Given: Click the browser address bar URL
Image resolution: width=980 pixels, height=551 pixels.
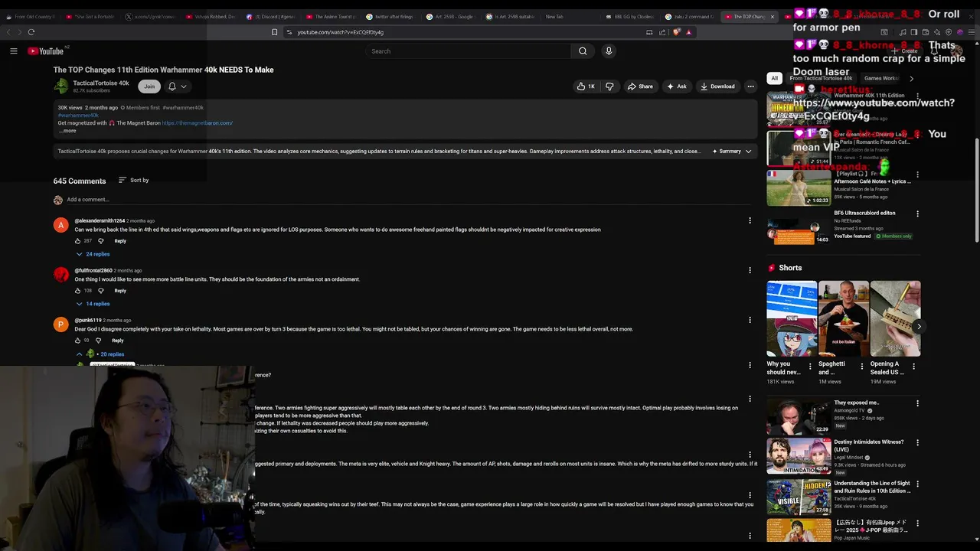Looking at the screenshot, I should point(340,32).
